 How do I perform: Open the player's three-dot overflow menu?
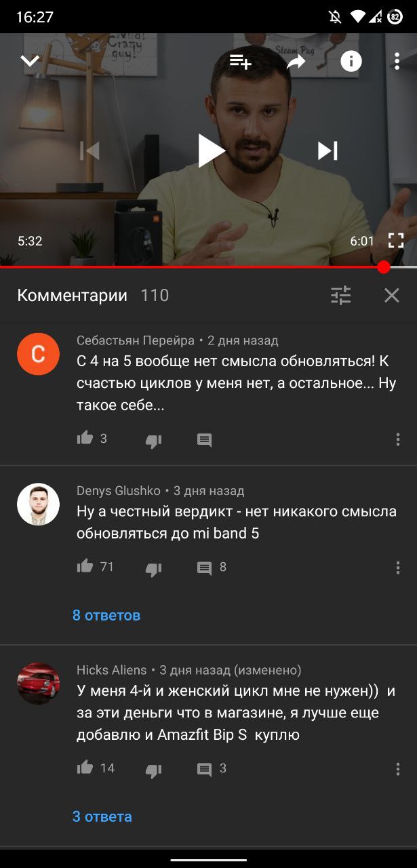click(397, 62)
